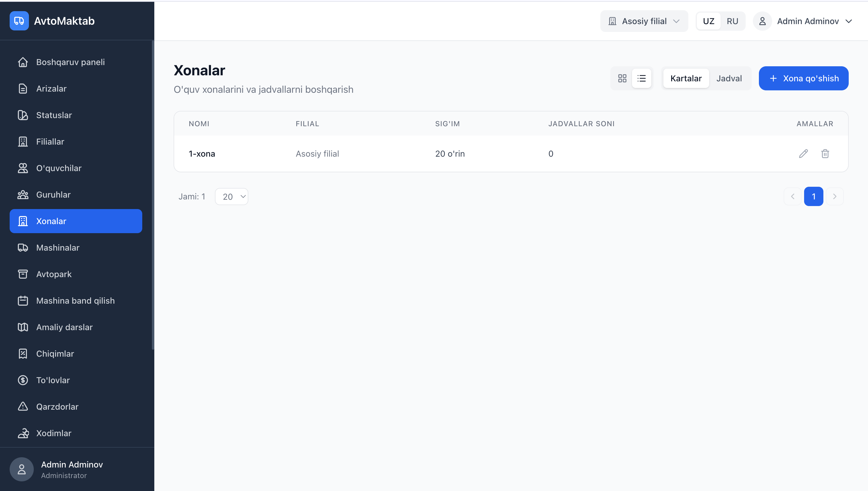Click the Xona qo'shish button
The image size is (868, 491).
[x=803, y=79]
